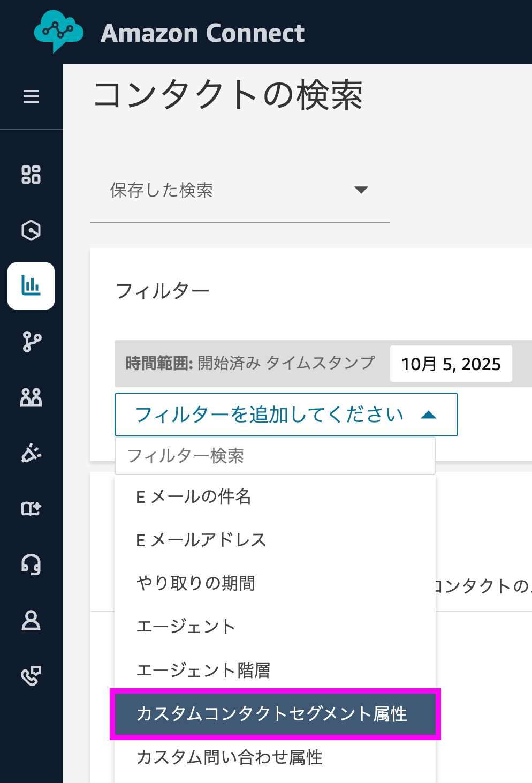
Task: Open the routing flows branch icon
Action: pos(31,342)
